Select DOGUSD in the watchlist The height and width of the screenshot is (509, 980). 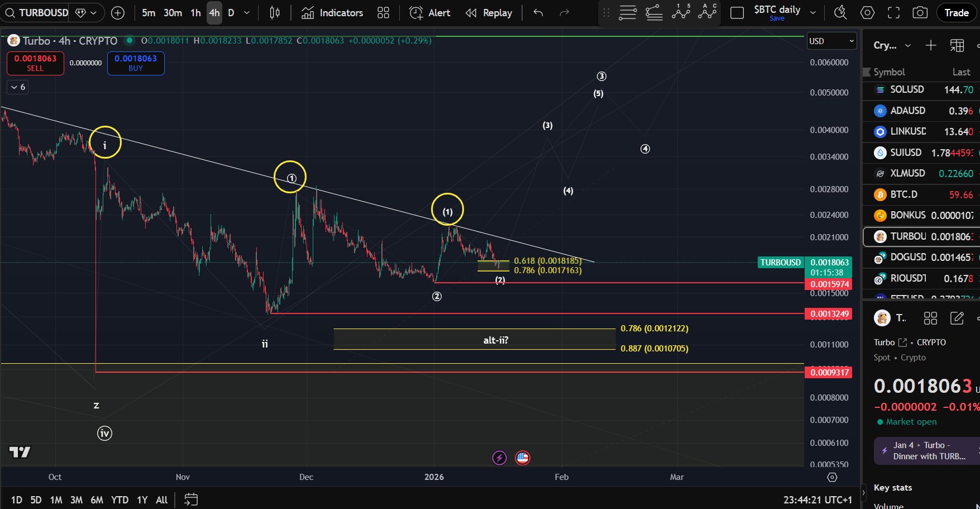point(921,257)
